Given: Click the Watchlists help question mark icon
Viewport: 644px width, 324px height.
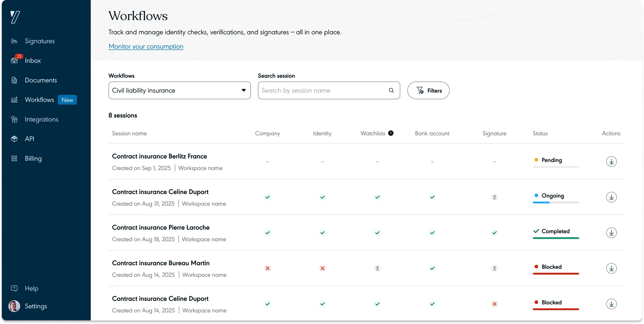Looking at the screenshot, I should click(391, 133).
